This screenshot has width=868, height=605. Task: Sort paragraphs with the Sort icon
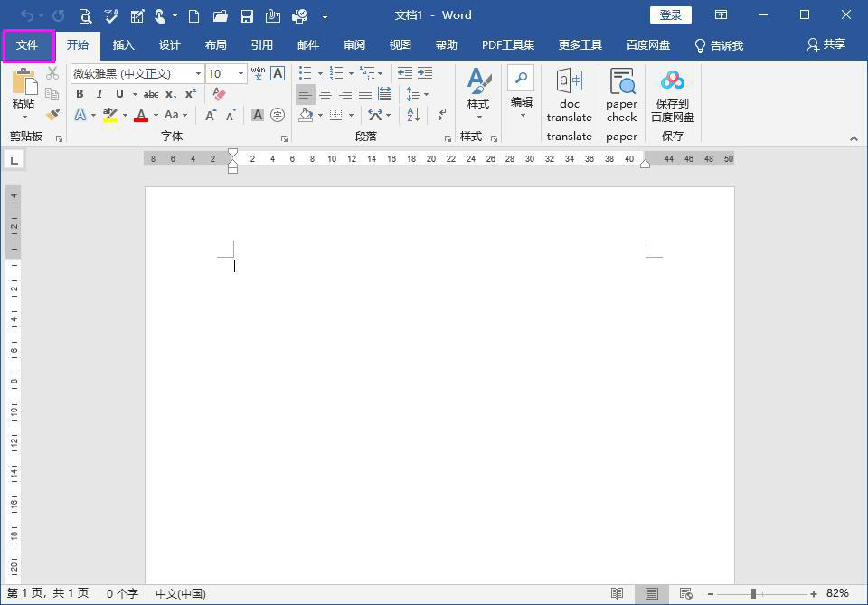coord(413,116)
